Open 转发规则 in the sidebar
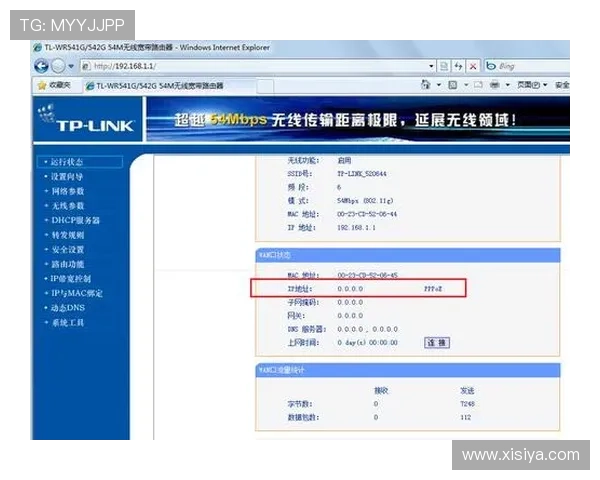The height and width of the screenshot is (480, 600). point(67,235)
